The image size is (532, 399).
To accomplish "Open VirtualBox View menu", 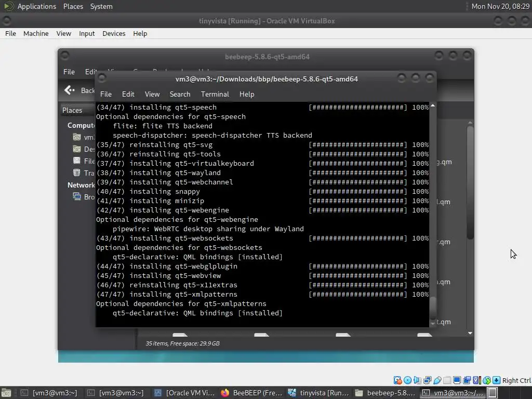I will [64, 34].
